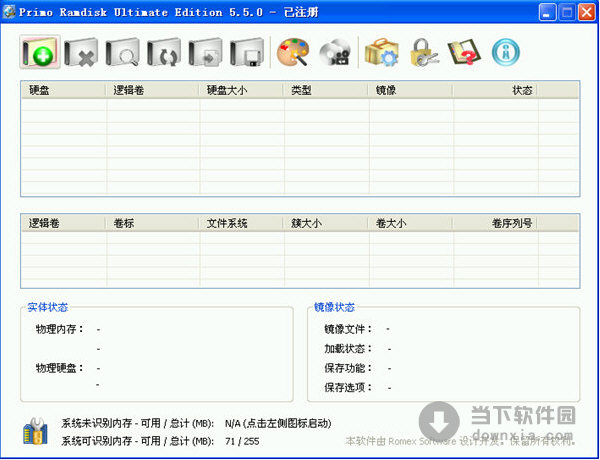The image size is (600, 460).
Task: Click the 卷标 column header
Action: (152, 223)
